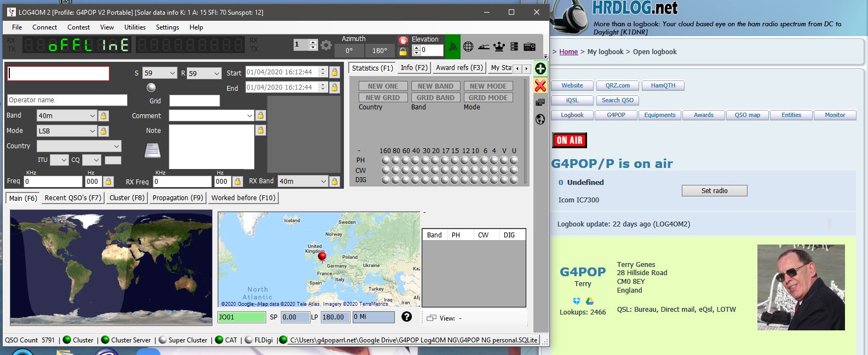The width and height of the screenshot is (868, 355).
Task: Click the Search QSO button in HRDLOG
Action: [x=617, y=100]
